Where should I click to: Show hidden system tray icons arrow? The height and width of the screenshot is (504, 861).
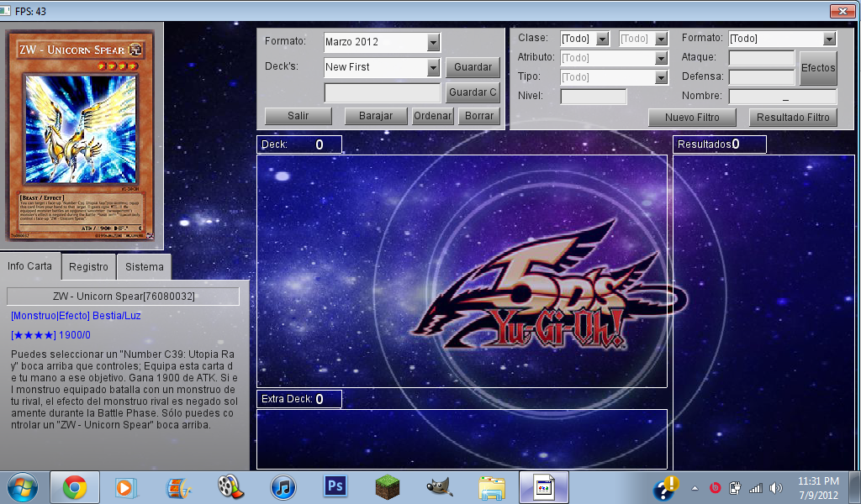click(x=695, y=488)
